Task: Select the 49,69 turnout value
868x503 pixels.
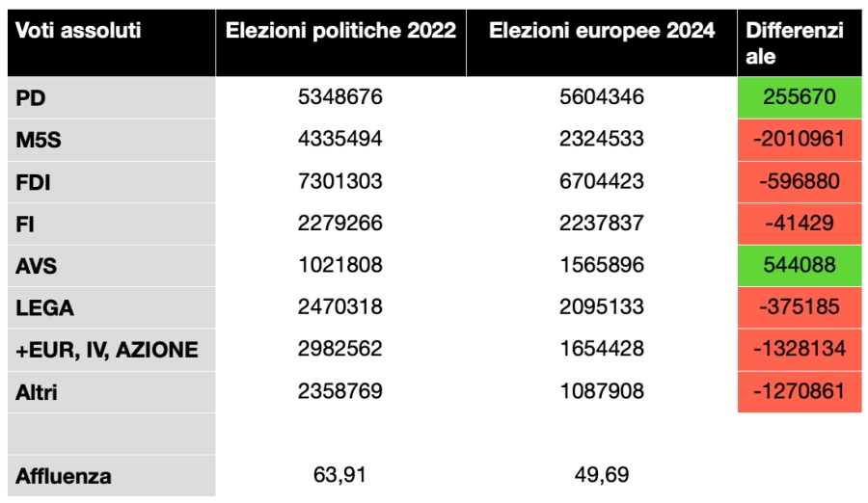Action: click(602, 474)
